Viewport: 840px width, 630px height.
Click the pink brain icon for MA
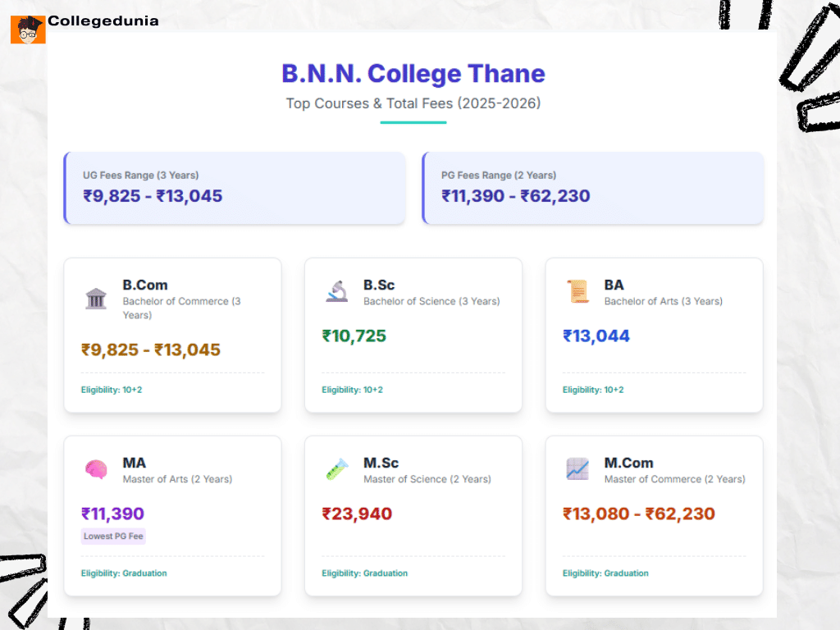point(96,468)
